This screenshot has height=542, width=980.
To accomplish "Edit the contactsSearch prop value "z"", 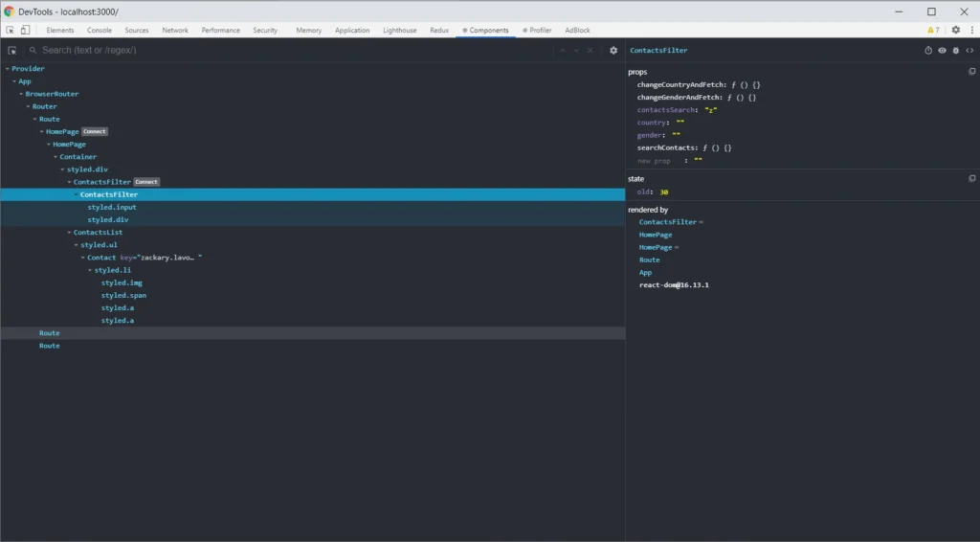I will click(x=711, y=110).
